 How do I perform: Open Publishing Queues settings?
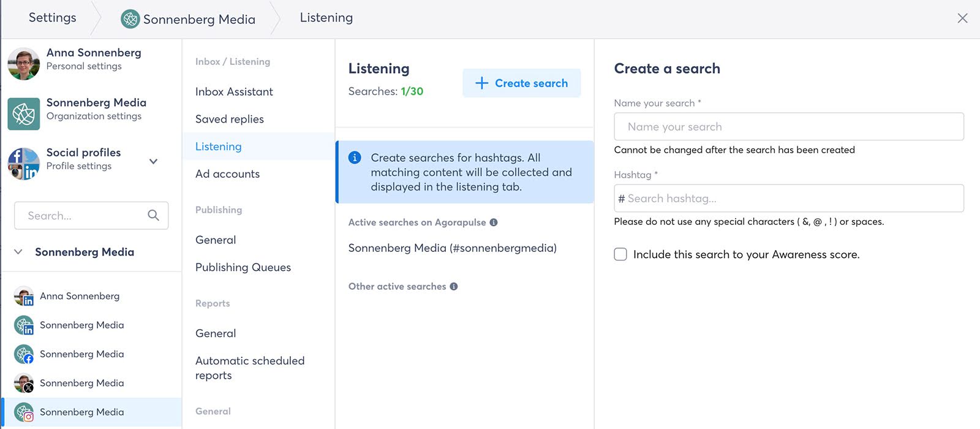(243, 267)
